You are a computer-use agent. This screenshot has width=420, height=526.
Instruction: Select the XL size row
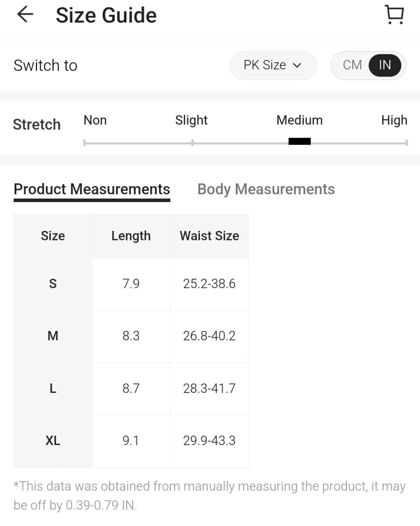[53, 441]
